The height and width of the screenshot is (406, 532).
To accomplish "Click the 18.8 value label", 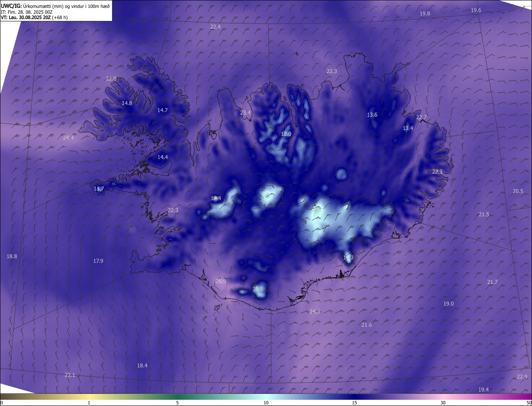I will tap(12, 256).
